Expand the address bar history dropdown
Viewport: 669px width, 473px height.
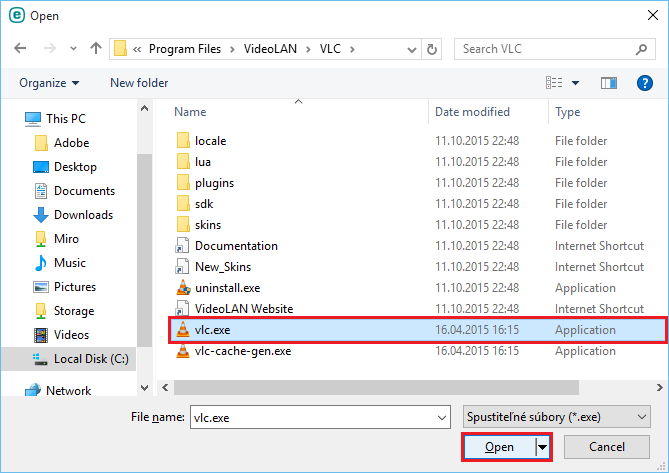click(412, 49)
